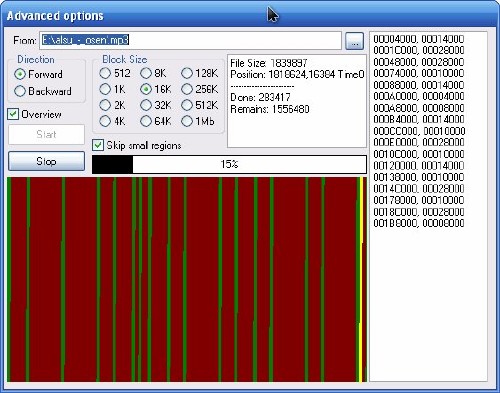
Task: Toggle the Overview checkbox
Action: coord(34,114)
